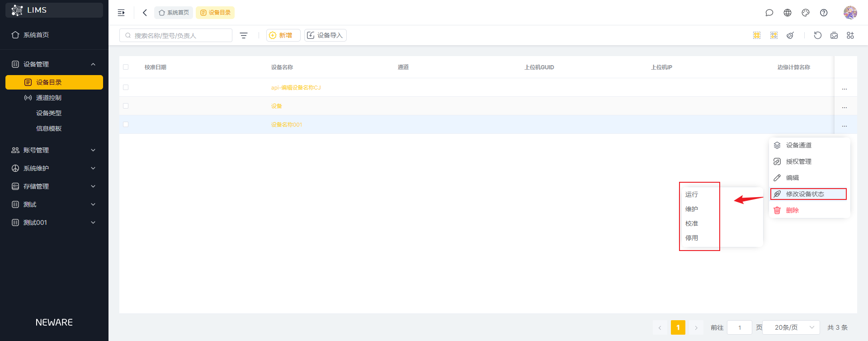
Task: Open more actions for 设备名称001 row
Action: tap(844, 125)
